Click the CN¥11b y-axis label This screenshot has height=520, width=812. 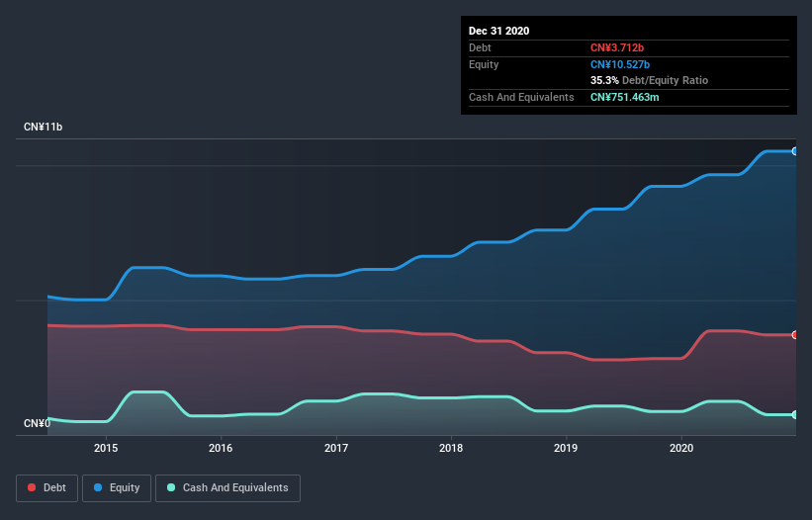(x=43, y=127)
